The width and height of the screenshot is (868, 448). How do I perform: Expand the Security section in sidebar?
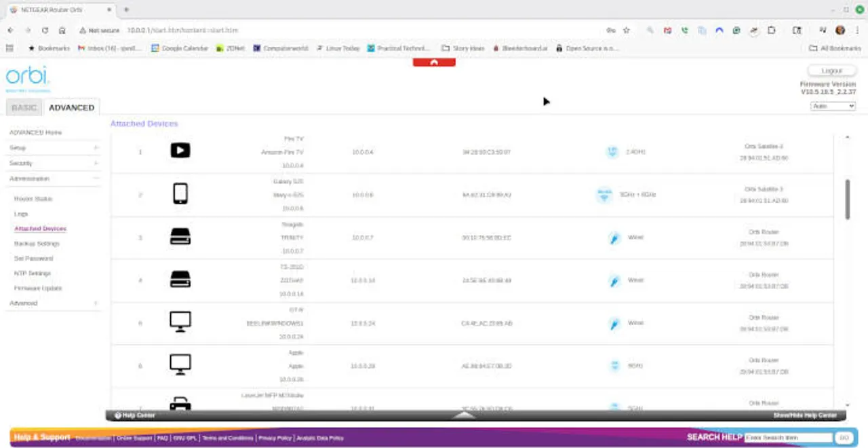(x=53, y=163)
